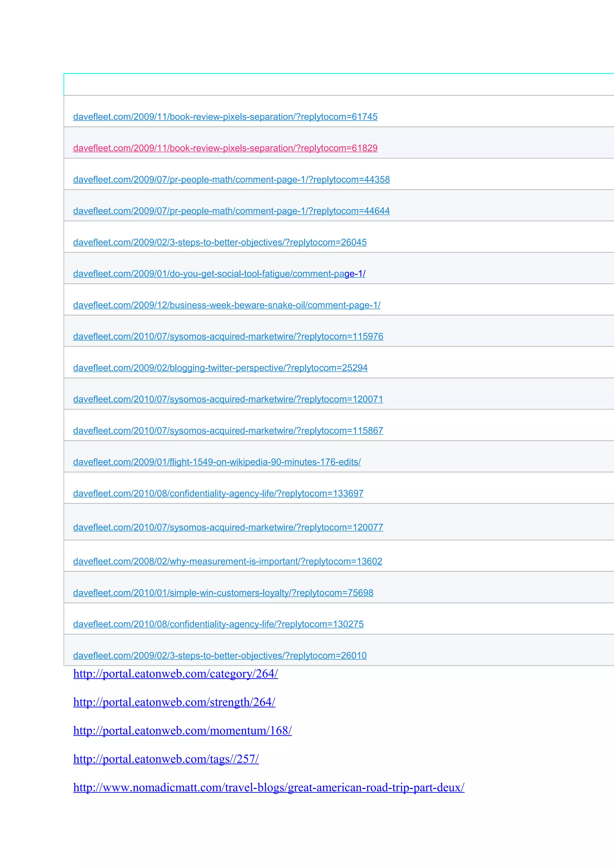614x868 pixels.
Task: Click the business-week-beware-snake-oil link
Action: tap(227, 305)
